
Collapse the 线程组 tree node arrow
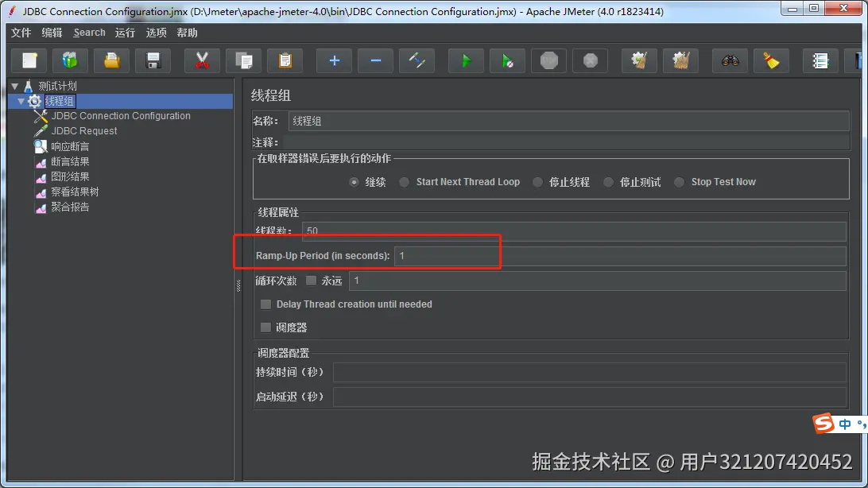pos(21,101)
